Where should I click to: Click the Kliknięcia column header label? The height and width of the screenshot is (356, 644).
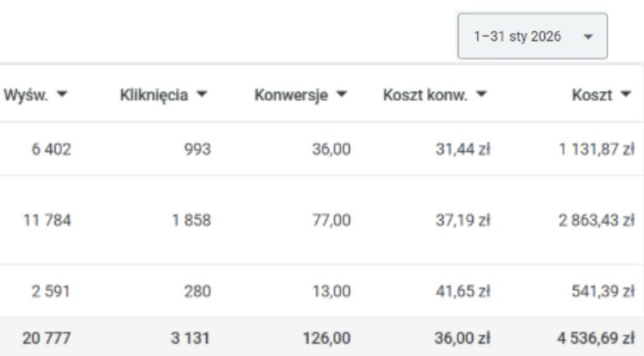pyautogui.click(x=155, y=94)
